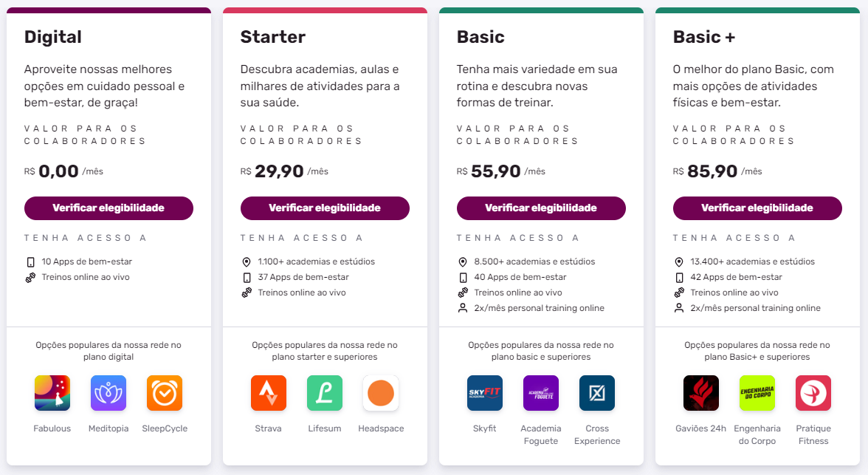Open the Gaviões 24h logo

tap(701, 393)
